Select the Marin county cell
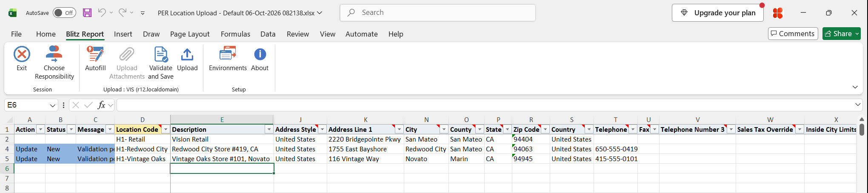This screenshot has height=193, width=868. pos(466,159)
